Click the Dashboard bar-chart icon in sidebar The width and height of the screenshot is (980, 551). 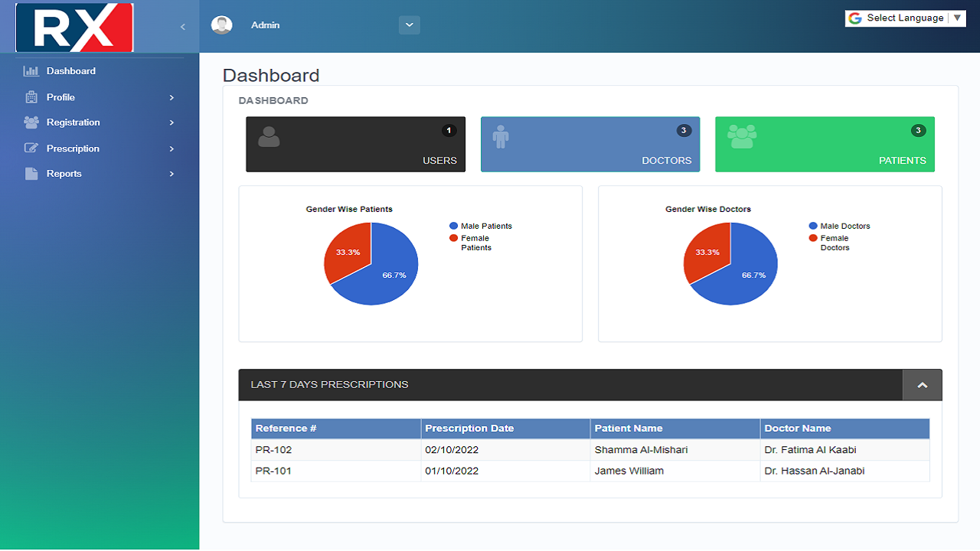[x=30, y=70]
